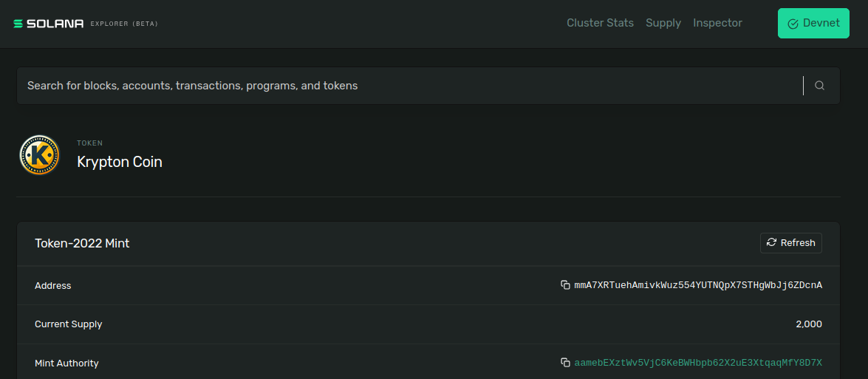The width and height of the screenshot is (868, 379).
Task: Navigate to the Inspector page
Action: (717, 23)
